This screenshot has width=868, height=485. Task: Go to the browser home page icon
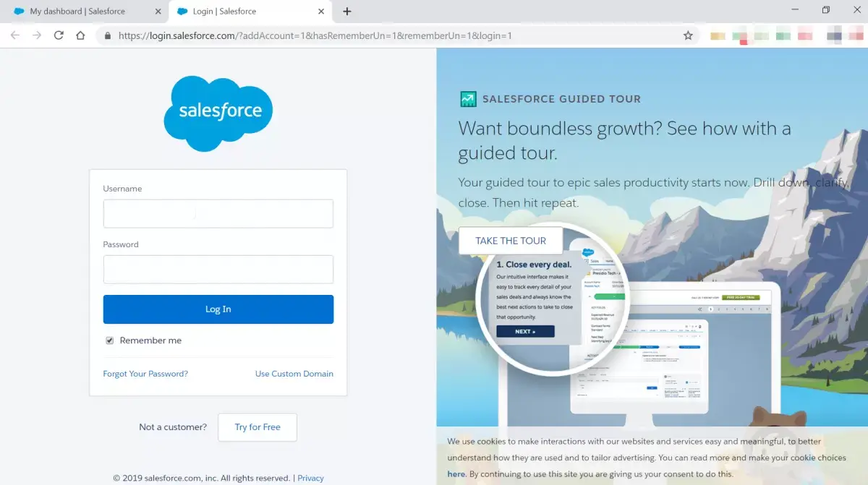point(80,35)
